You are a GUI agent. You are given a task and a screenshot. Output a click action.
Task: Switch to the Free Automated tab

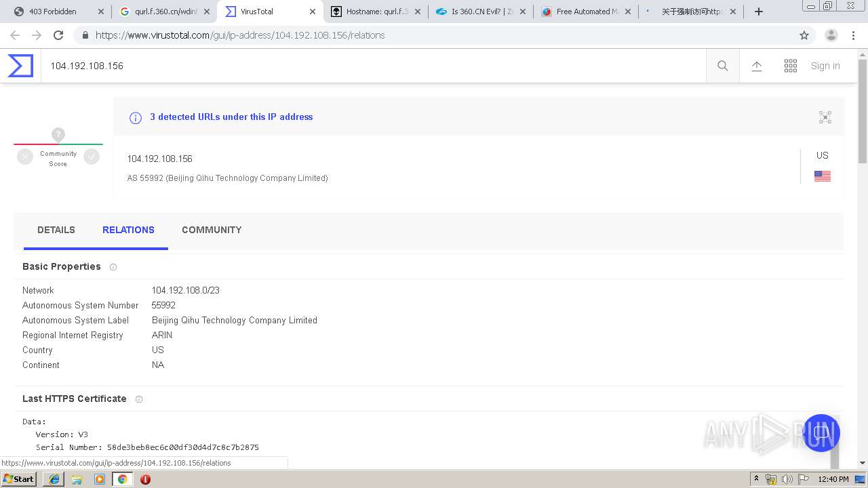[x=587, y=12]
